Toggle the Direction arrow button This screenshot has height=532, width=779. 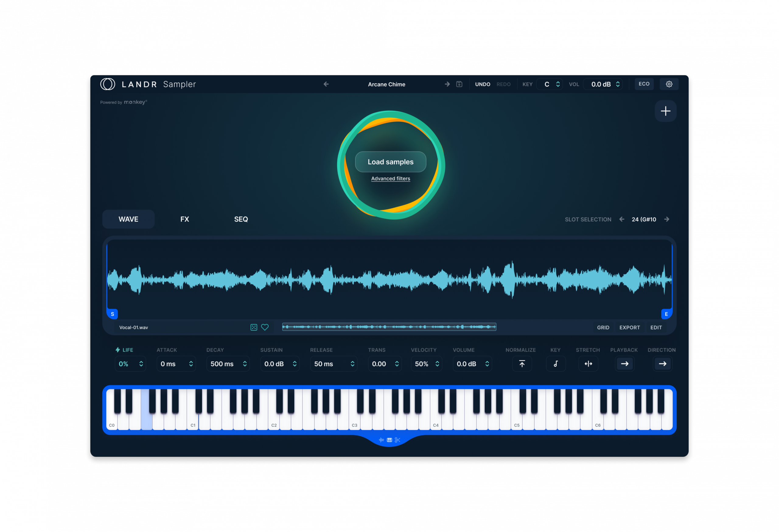662,364
